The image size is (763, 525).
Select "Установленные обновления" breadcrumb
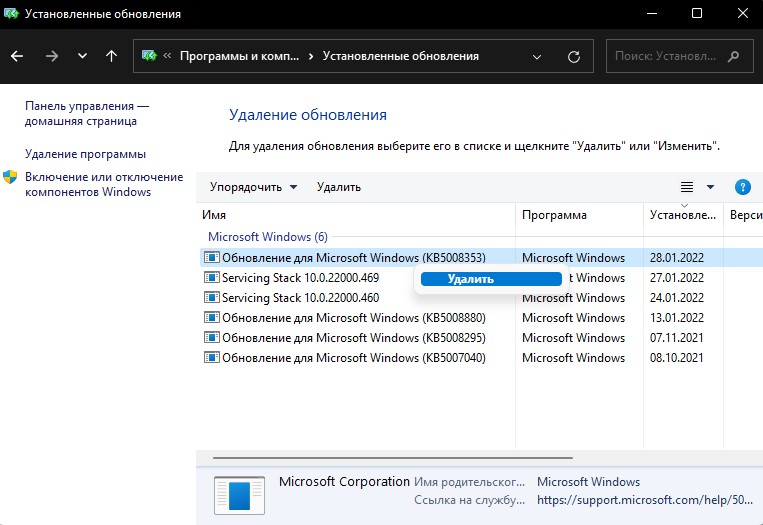pos(400,56)
